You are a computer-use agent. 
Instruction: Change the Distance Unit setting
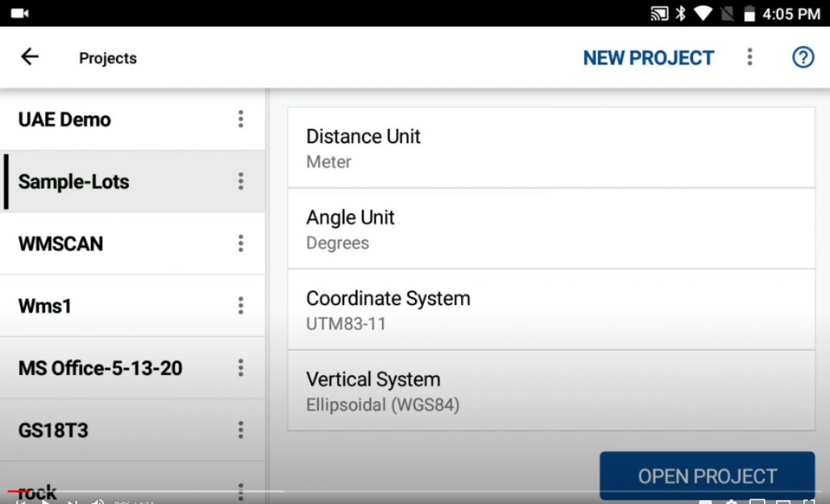point(550,148)
